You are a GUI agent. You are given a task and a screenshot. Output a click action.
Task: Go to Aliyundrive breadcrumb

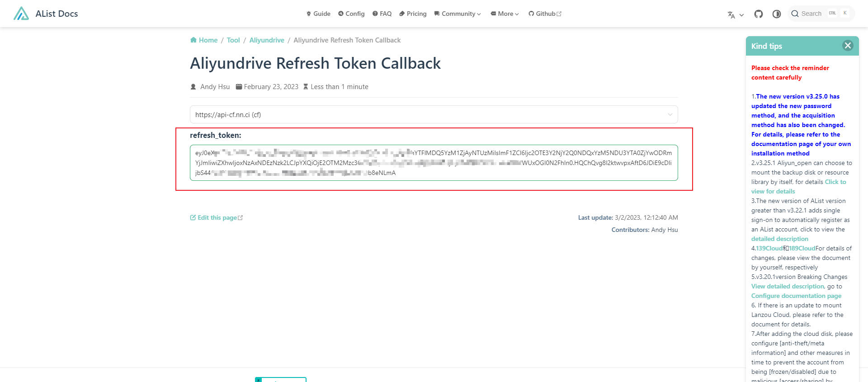[267, 40]
